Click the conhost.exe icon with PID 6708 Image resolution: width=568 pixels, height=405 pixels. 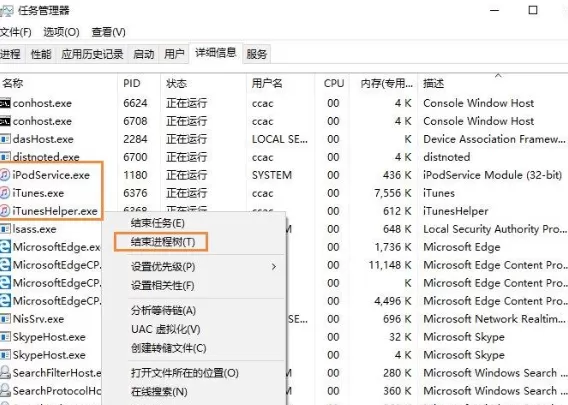coord(5,121)
